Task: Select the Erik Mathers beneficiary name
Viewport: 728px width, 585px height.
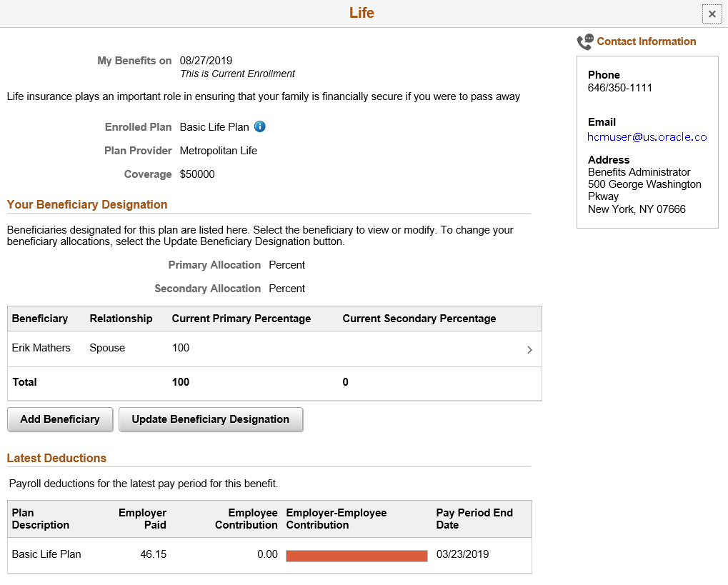Action: (41, 348)
